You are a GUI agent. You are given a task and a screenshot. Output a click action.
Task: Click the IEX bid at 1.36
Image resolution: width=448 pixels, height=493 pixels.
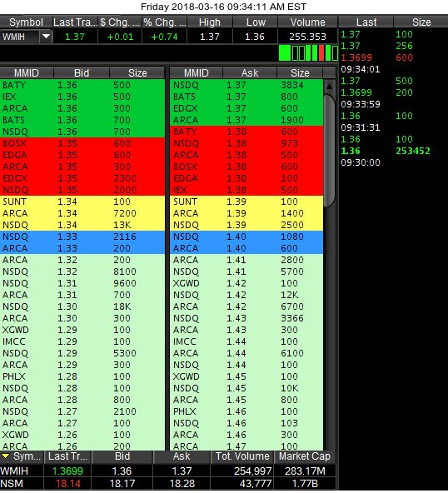click(82, 97)
